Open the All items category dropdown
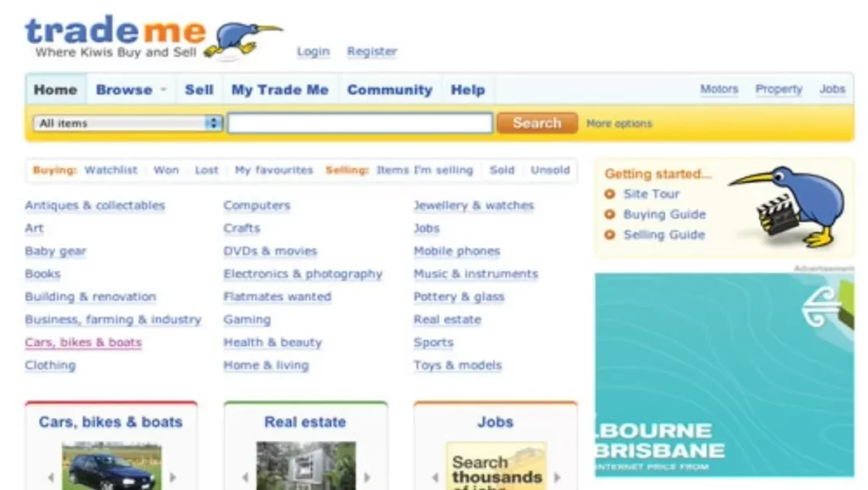The image size is (868, 490). coord(127,123)
